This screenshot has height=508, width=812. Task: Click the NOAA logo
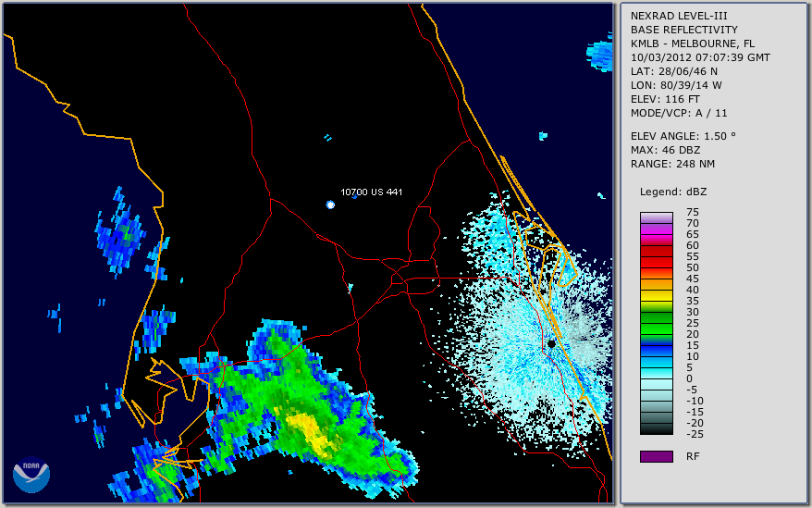tap(31, 475)
